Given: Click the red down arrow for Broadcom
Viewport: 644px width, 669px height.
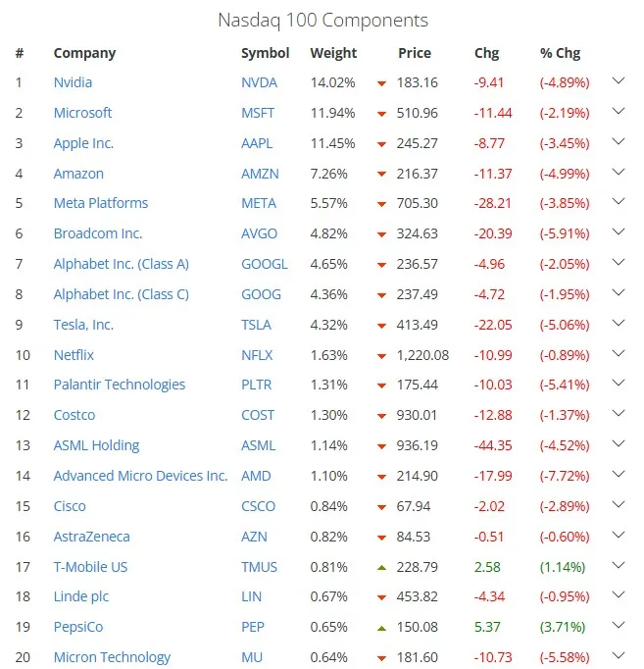Looking at the screenshot, I should 381,234.
